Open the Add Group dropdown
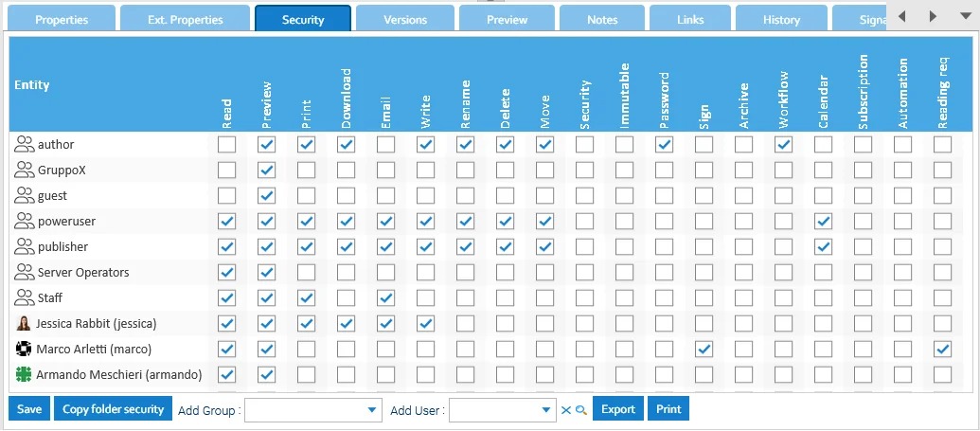The width and height of the screenshot is (980, 431). (x=313, y=410)
